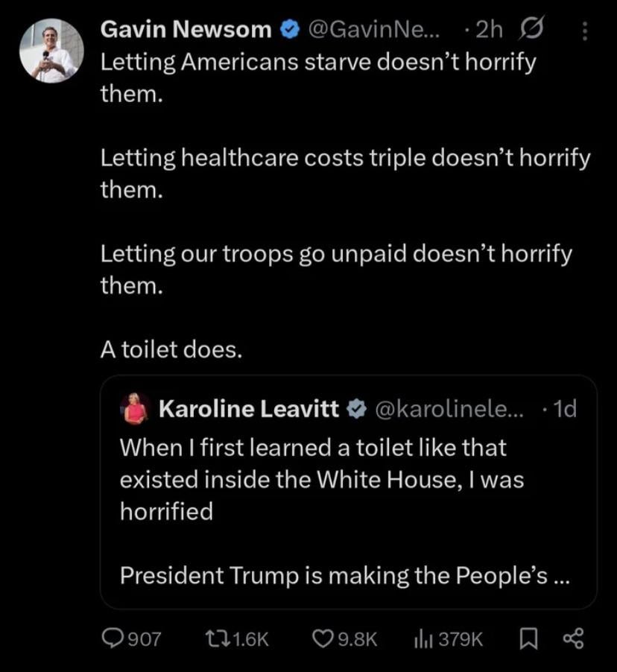This screenshot has height=672, width=617.
Task: View post analytics showing 379K views
Action: (423, 638)
